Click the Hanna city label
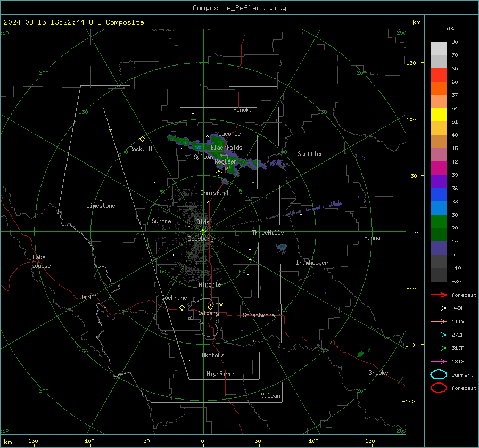Screen dimensions: 479x448 click(372, 238)
